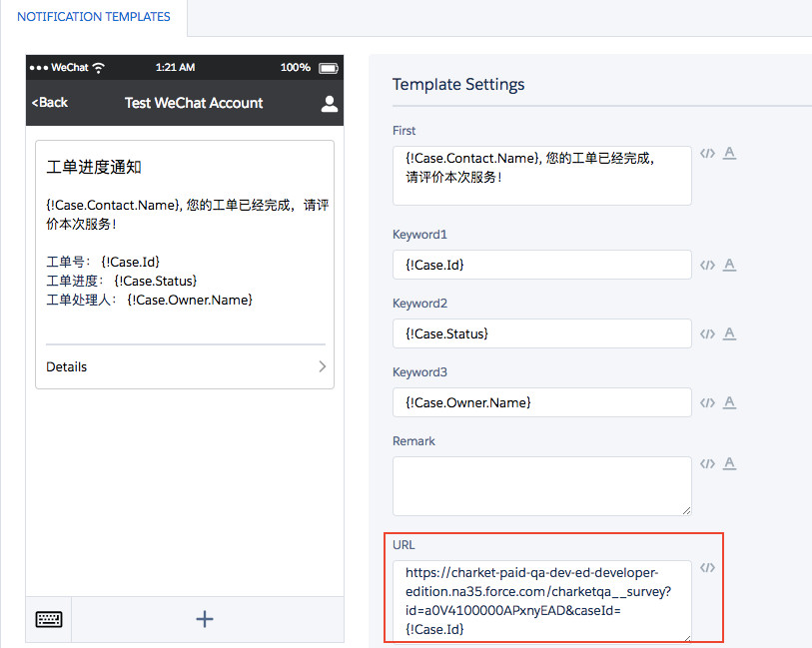812x648 pixels.
Task: Click merge field code icon beside Keyword1
Action: point(707,265)
